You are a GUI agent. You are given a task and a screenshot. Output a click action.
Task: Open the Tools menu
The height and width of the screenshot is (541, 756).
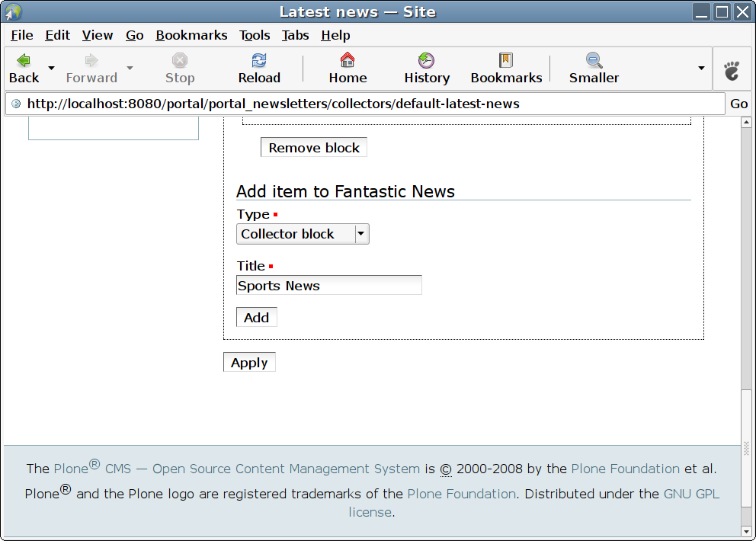[x=255, y=35]
